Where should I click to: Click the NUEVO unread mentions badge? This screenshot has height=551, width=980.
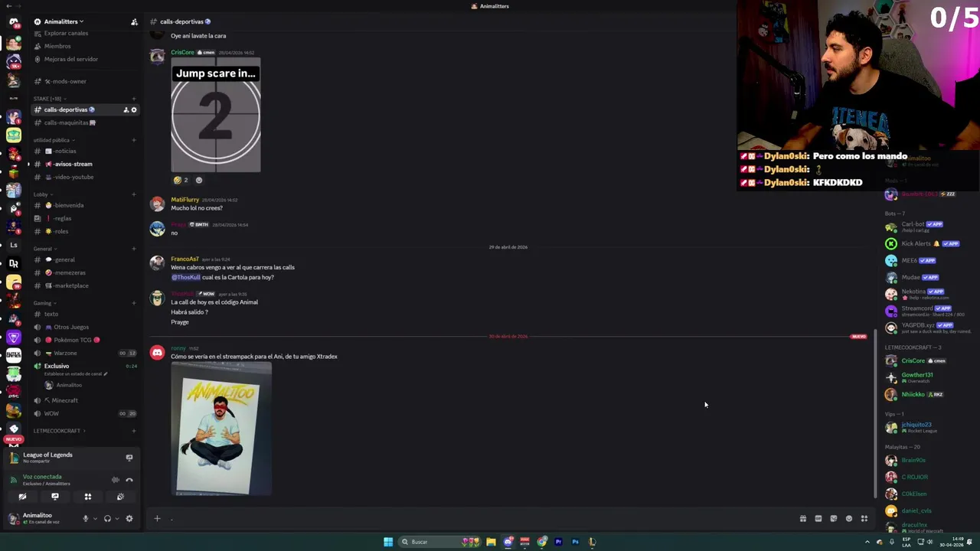click(x=13, y=439)
